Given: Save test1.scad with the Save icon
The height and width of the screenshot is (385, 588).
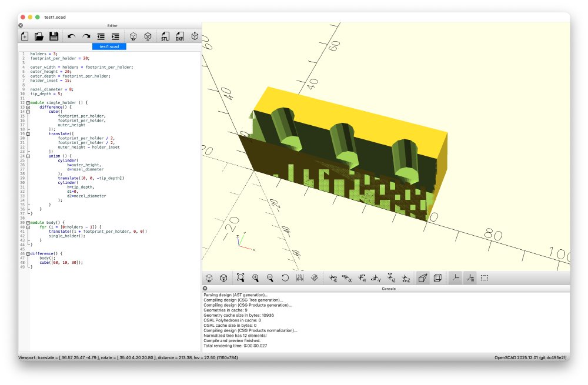Looking at the screenshot, I should 55,36.
